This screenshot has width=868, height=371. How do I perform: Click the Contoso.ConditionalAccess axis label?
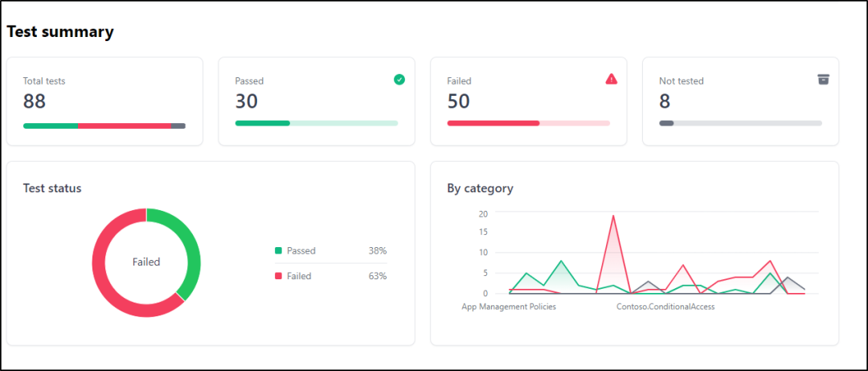click(665, 306)
